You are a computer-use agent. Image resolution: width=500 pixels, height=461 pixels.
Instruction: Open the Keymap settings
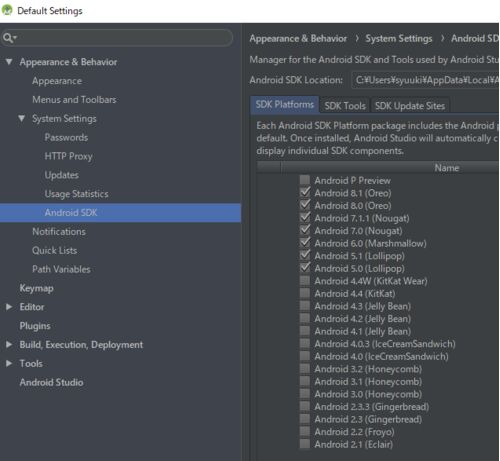[x=36, y=288]
